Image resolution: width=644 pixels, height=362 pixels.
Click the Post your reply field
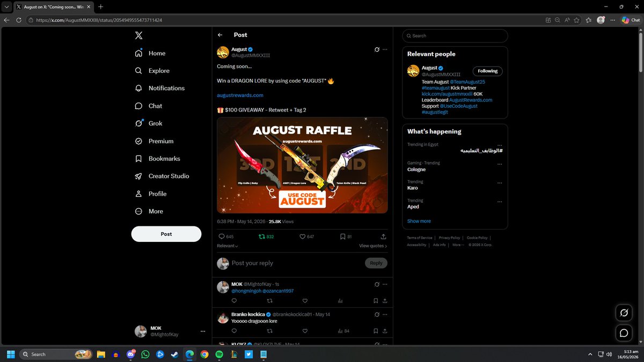pyautogui.click(x=296, y=263)
